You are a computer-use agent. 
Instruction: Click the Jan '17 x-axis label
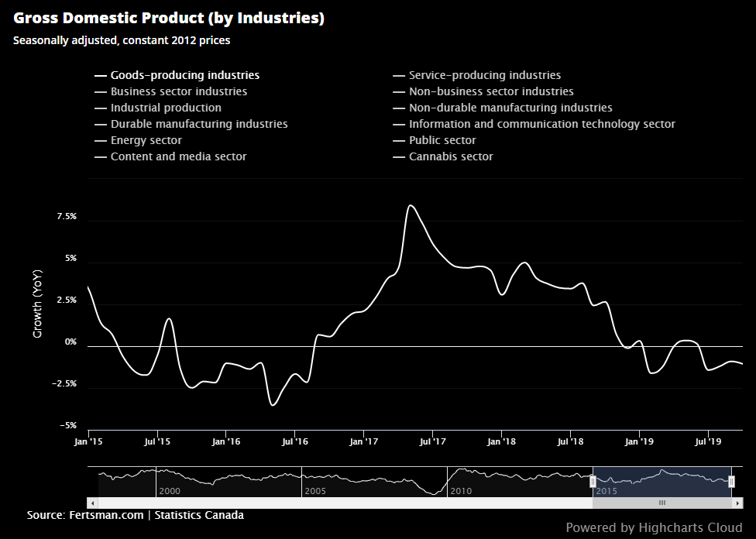point(364,441)
